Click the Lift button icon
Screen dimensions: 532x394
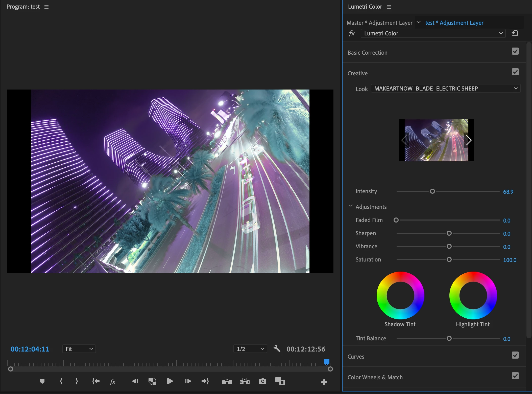pos(227,381)
